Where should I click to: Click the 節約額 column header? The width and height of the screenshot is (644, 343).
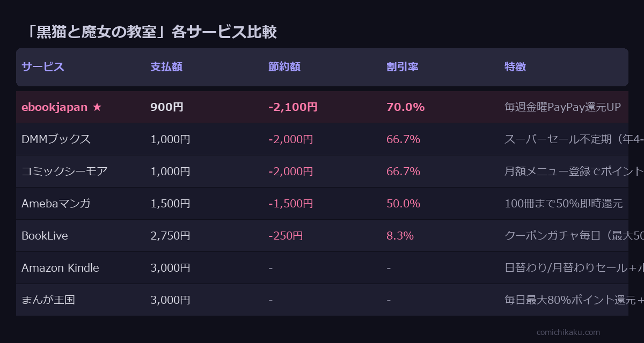(x=284, y=67)
